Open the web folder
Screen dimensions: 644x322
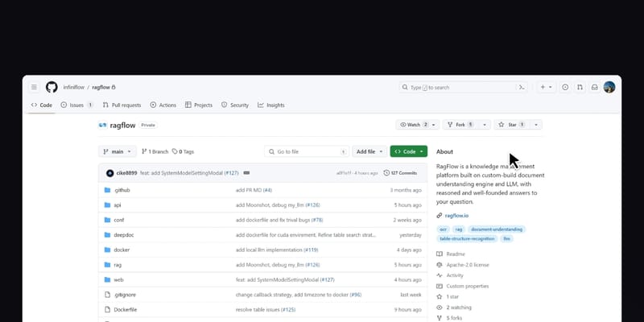click(118, 279)
